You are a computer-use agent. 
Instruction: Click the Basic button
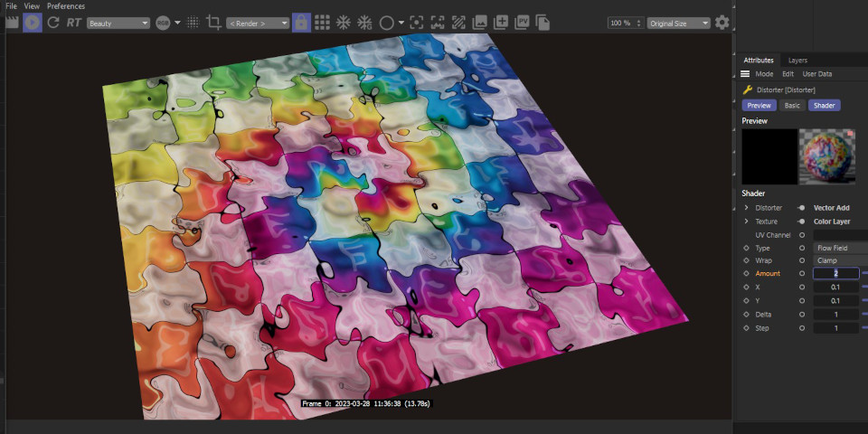(792, 106)
